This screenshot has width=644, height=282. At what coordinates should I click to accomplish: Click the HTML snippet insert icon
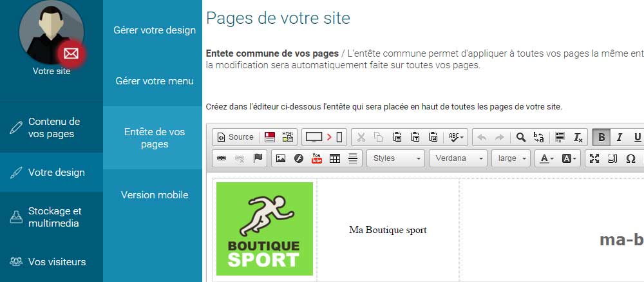(x=287, y=137)
